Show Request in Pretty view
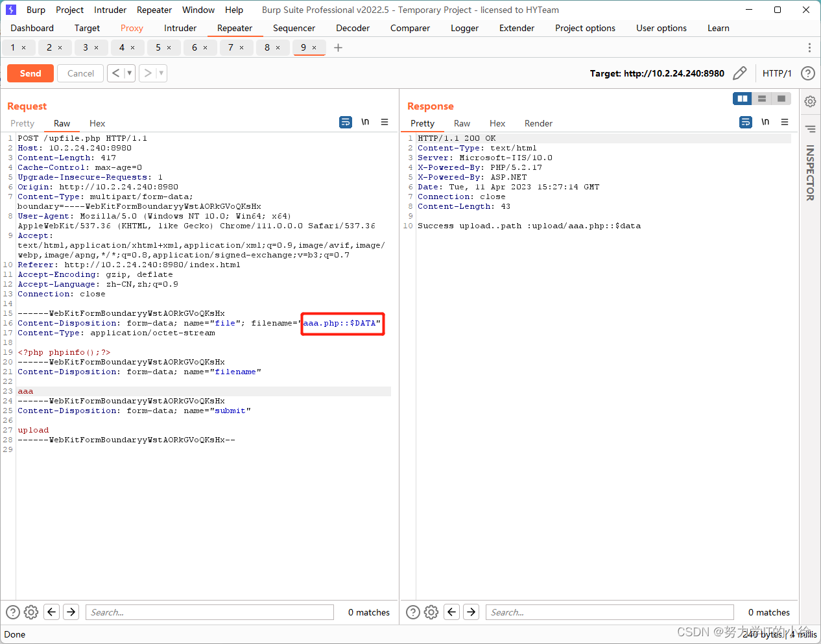The height and width of the screenshot is (644, 821). point(23,123)
